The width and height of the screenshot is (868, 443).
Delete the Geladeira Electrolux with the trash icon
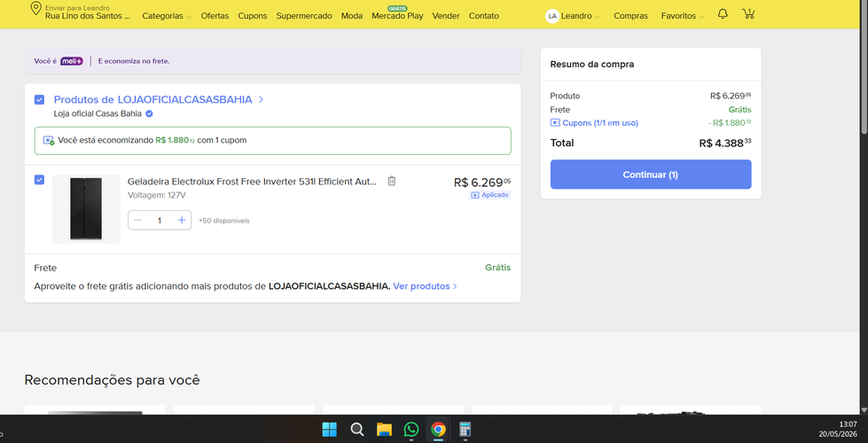391,181
